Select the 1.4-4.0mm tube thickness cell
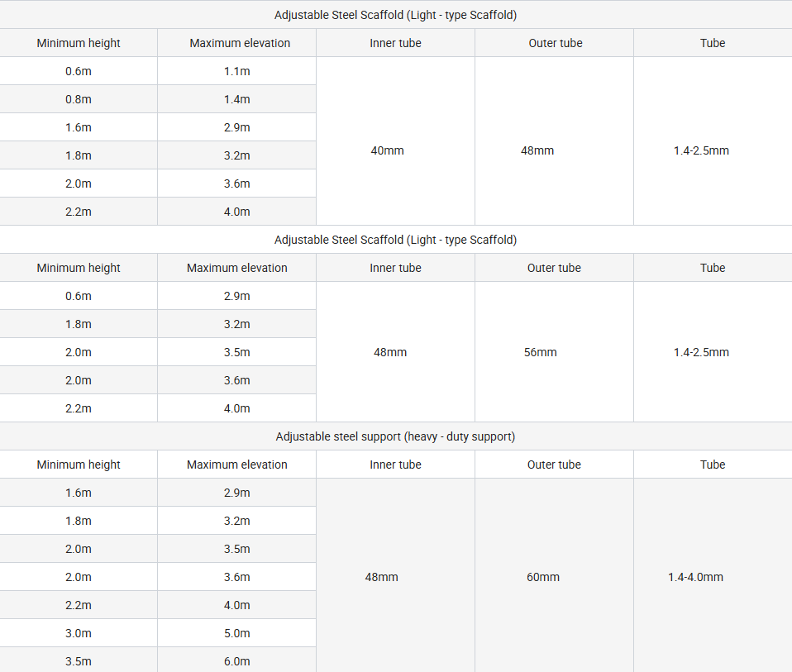This screenshot has width=792, height=672. (695, 577)
